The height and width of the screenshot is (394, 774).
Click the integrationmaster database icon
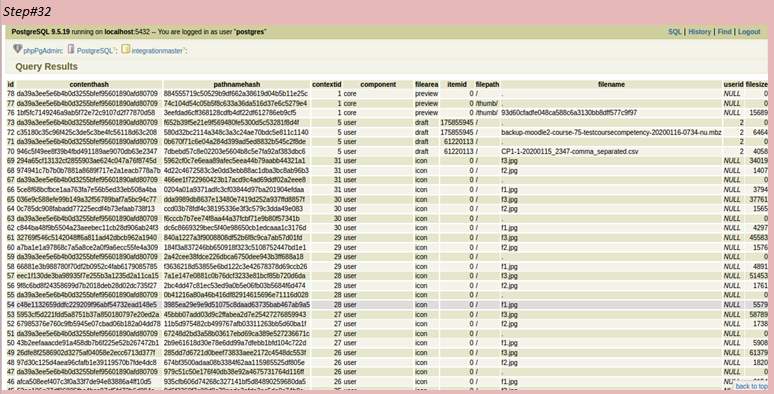[x=125, y=49]
